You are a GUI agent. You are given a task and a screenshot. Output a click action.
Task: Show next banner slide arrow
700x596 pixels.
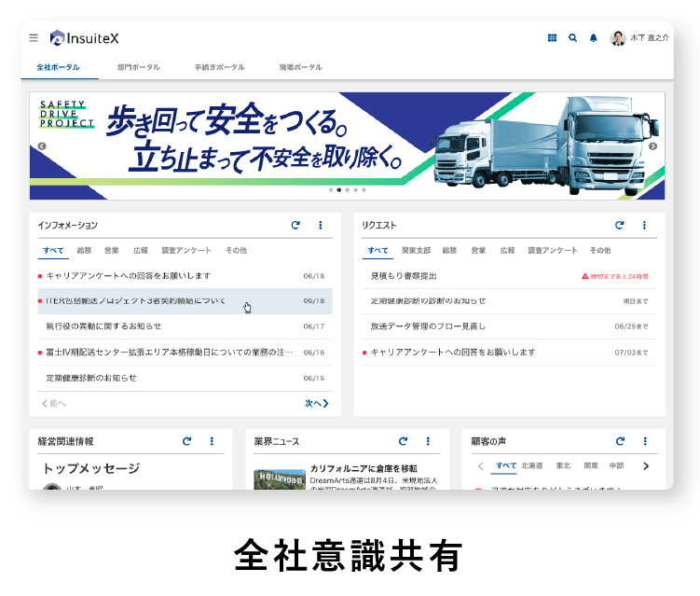point(652,146)
